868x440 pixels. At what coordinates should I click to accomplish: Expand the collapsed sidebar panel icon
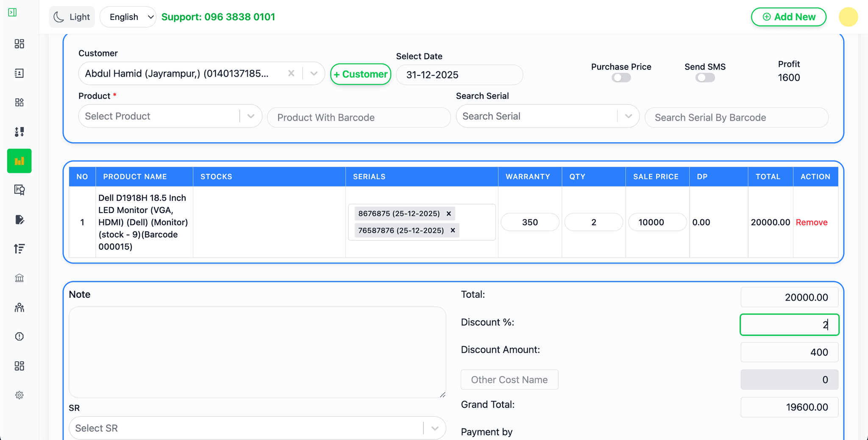[12, 12]
